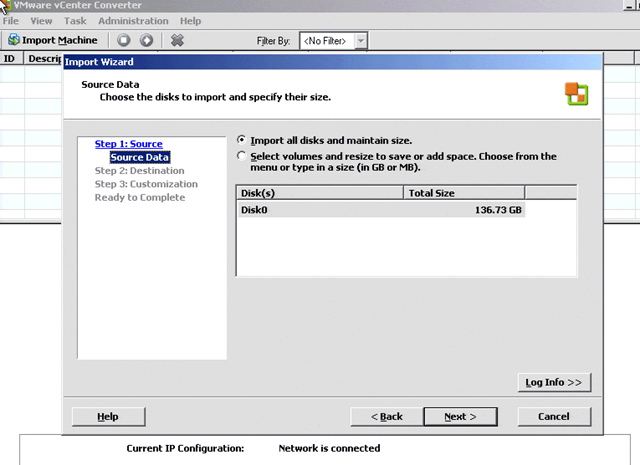The height and width of the screenshot is (465, 640).
Task: Click Network is connected status text
Action: pyautogui.click(x=329, y=448)
